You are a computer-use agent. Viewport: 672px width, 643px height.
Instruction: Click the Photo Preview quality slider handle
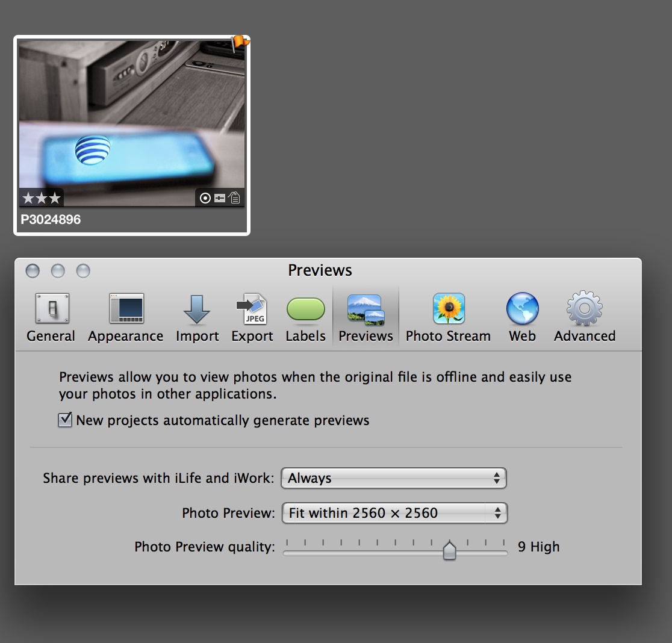[x=449, y=549]
